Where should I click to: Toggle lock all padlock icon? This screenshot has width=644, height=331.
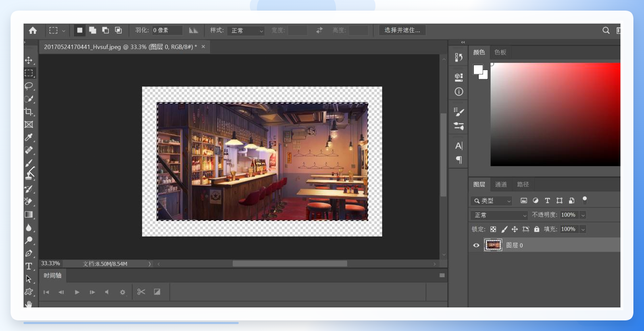[536, 229]
